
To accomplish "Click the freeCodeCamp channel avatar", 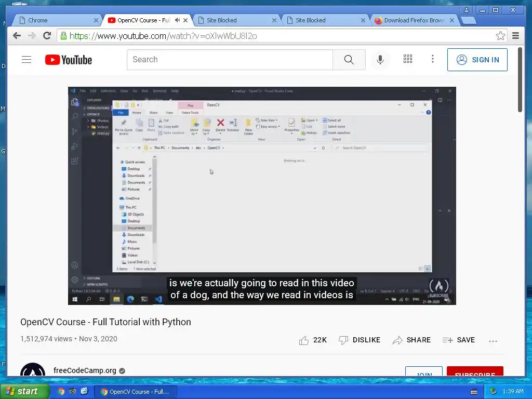I will [x=33, y=370].
